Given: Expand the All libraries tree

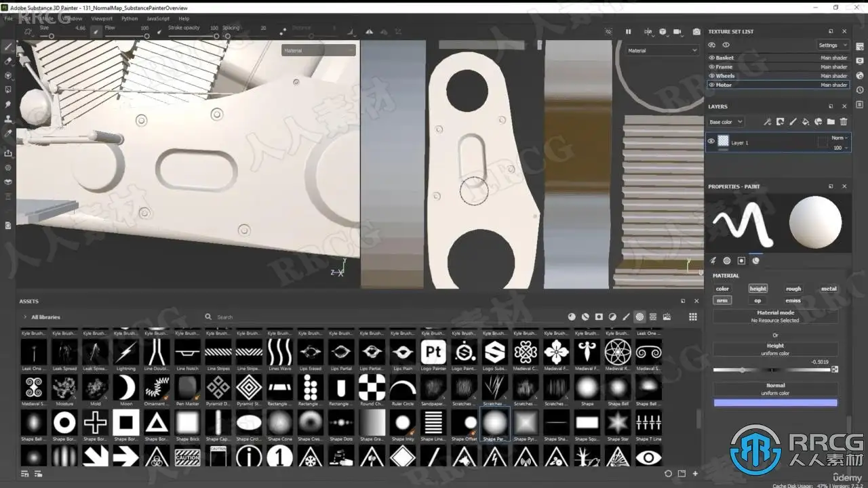Looking at the screenshot, I should [x=25, y=317].
